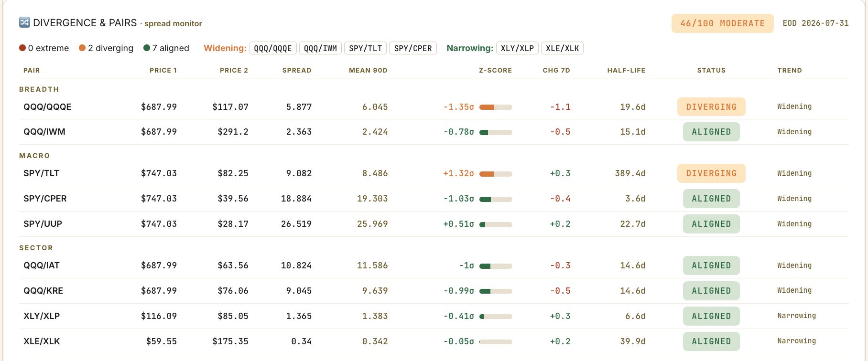
Task: Sort by the SPREAD column header
Action: tap(297, 70)
